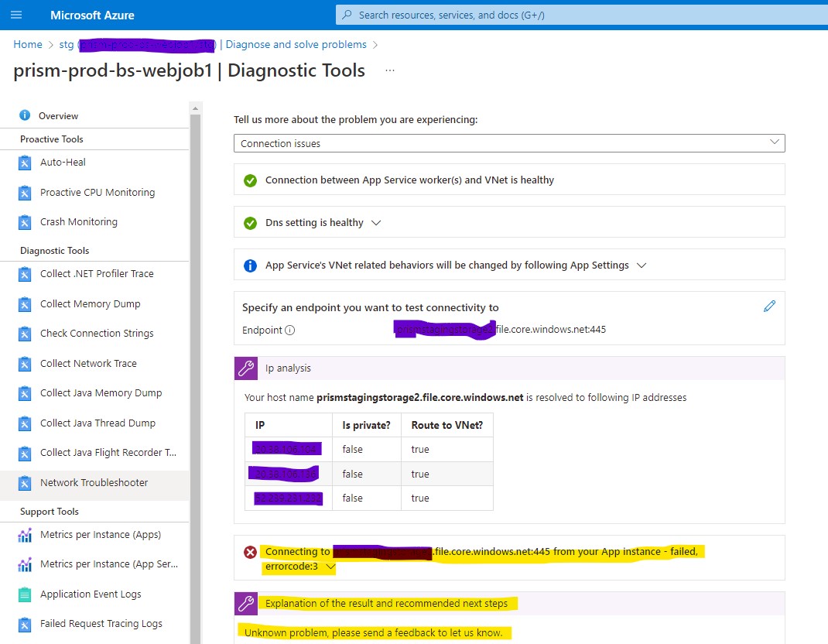
Task: Click the pencil edit endpoint icon
Action: (769, 306)
